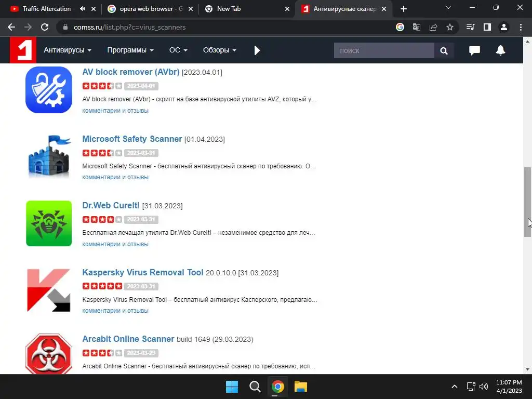Go back using browser back arrow
This screenshot has height=399, width=532.
pyautogui.click(x=11, y=27)
